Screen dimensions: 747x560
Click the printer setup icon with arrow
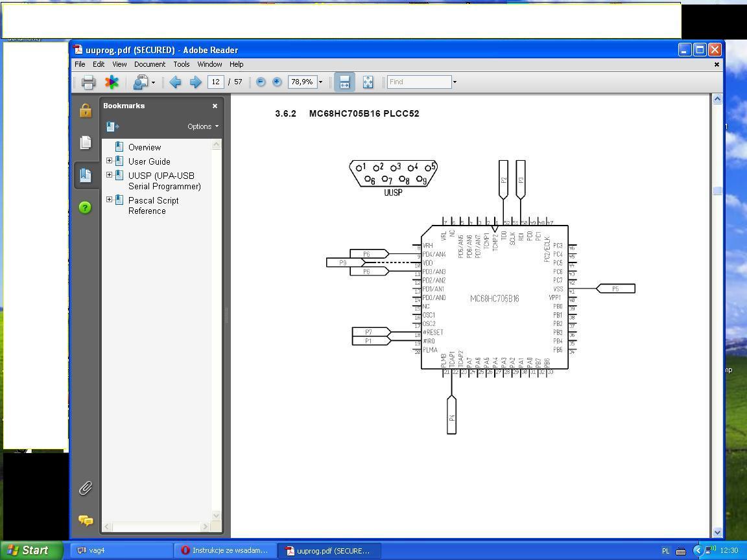point(141,82)
